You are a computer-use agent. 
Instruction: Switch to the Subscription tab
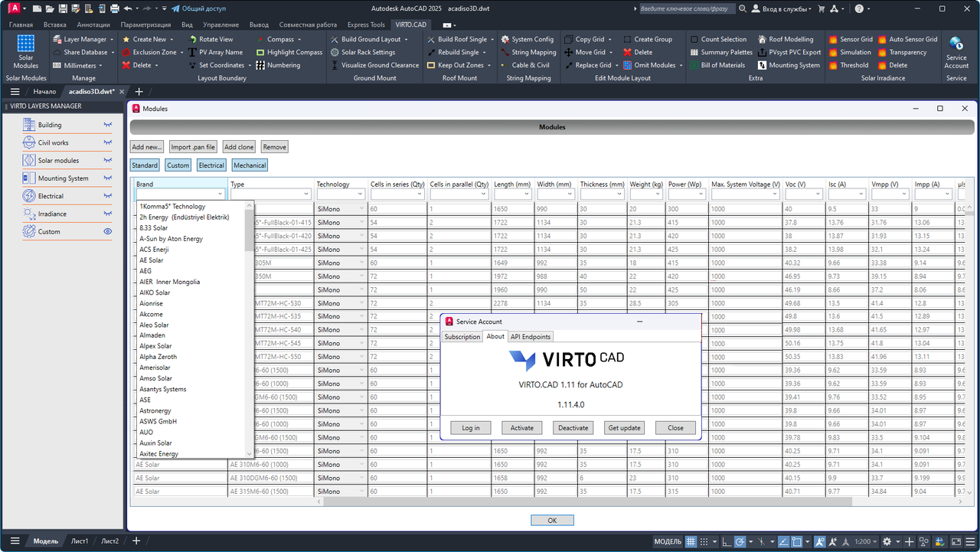[462, 337]
